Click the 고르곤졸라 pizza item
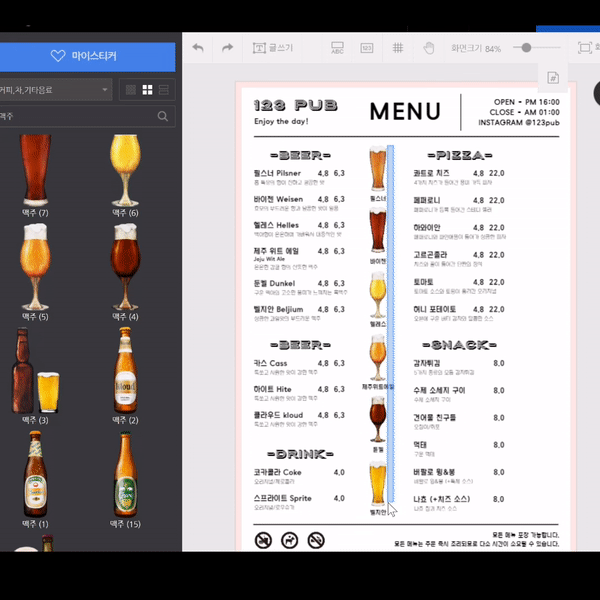This screenshot has height=600, width=600. 430,255
